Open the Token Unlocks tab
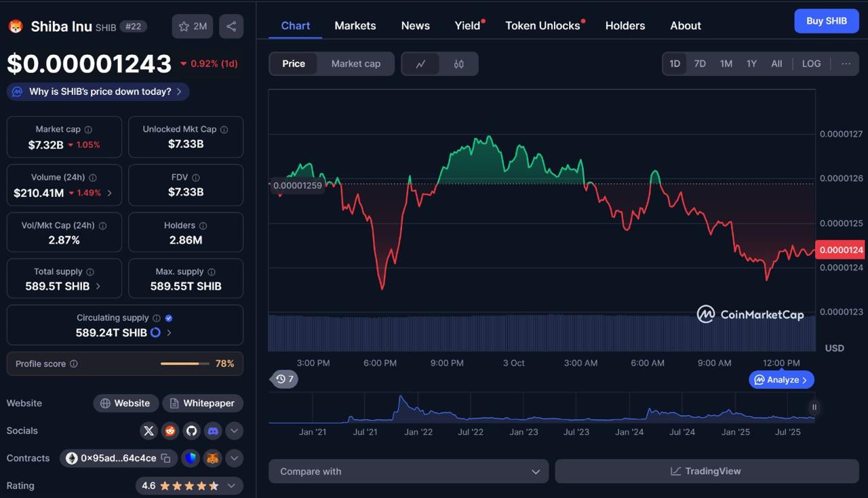 542,25
